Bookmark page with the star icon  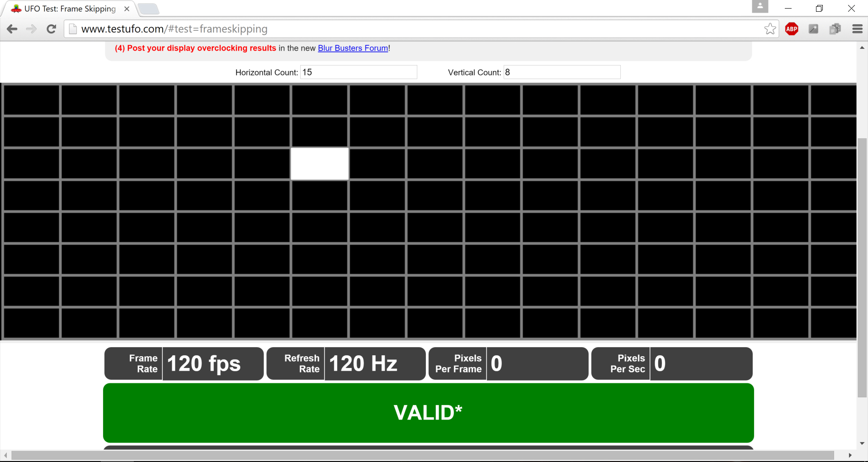point(770,29)
